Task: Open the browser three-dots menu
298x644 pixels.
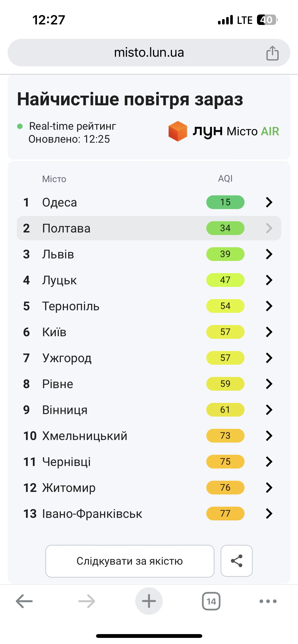Action: coord(268,601)
